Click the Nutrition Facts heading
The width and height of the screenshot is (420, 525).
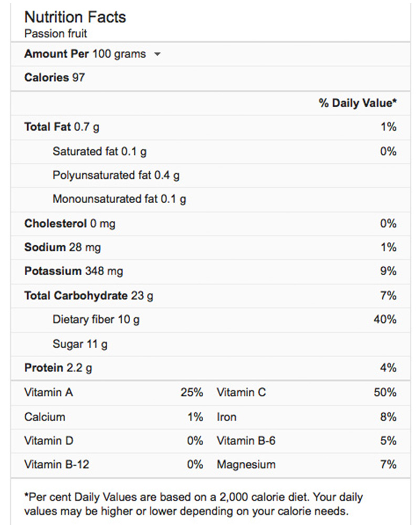75,17
